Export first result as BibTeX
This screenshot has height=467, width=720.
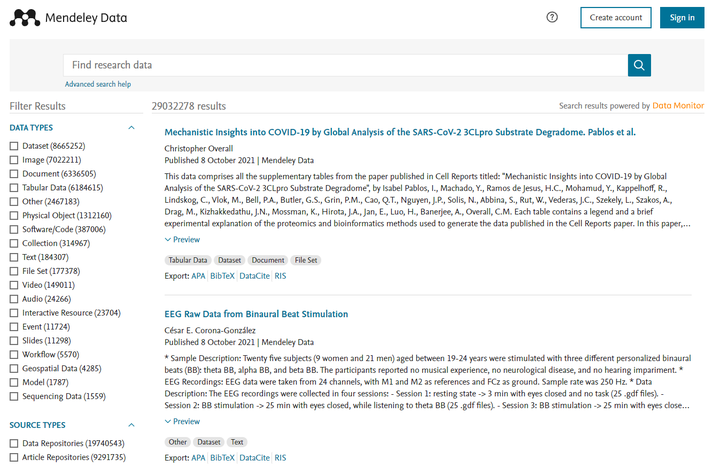click(222, 276)
